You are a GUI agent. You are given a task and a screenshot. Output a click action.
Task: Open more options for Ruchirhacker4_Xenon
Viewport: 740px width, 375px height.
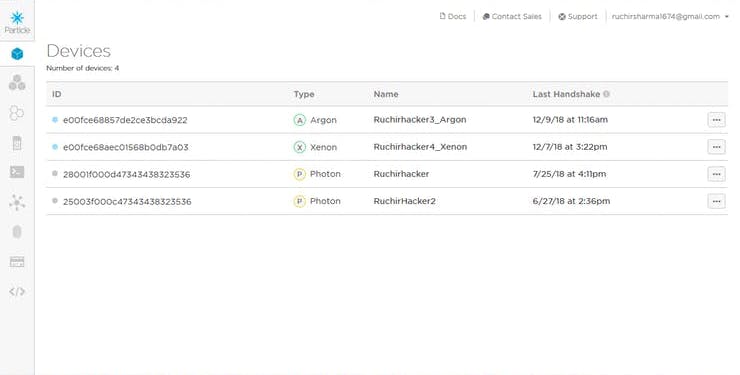(716, 147)
